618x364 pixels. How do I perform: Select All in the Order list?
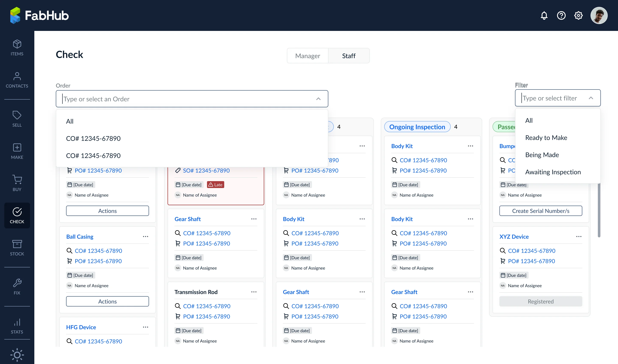point(192,121)
